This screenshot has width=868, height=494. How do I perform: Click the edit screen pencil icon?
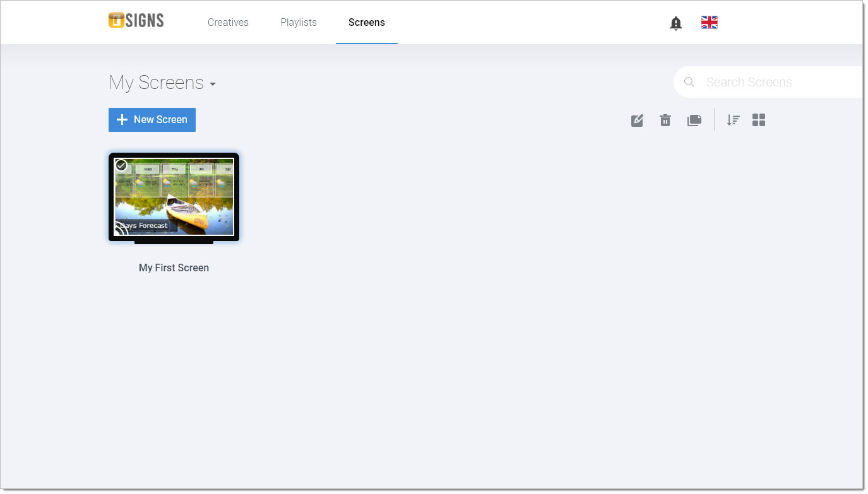point(637,121)
